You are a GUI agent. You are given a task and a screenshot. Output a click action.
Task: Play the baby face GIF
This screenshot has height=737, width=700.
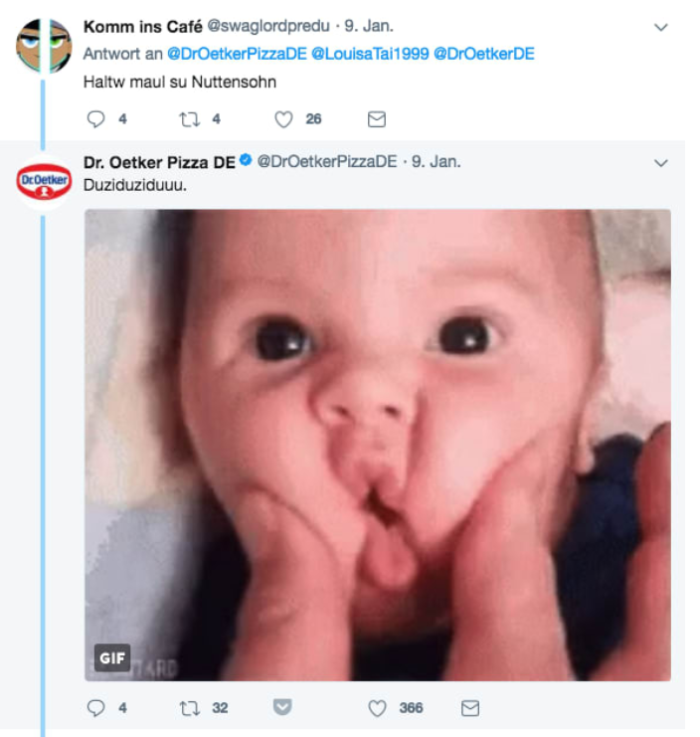click(x=377, y=445)
